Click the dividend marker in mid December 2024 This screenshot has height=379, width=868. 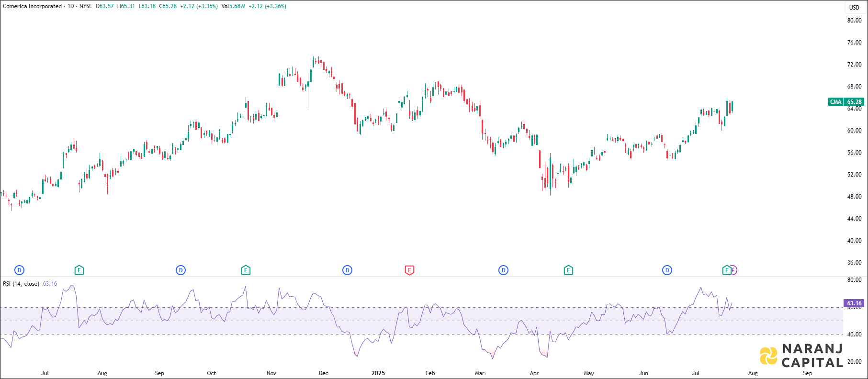point(347,270)
